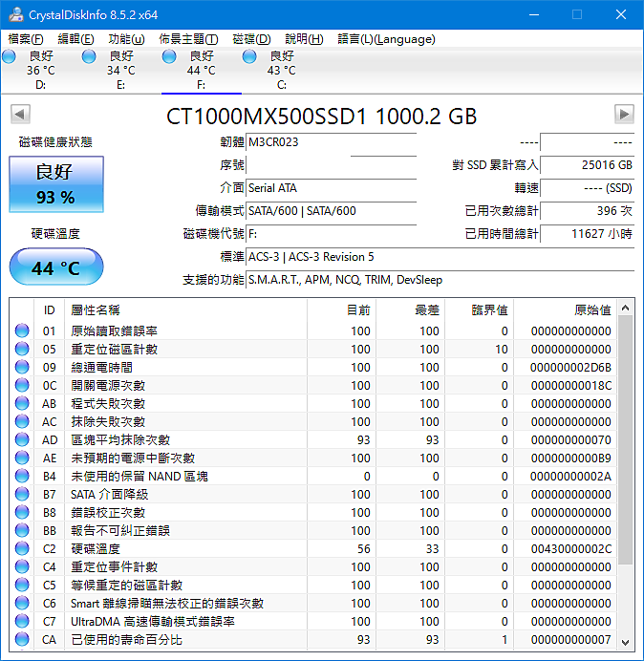Image resolution: width=644 pixels, height=661 pixels.
Task: Click status orb of attribute 05 重定位磁區計數
Action: tap(22, 349)
